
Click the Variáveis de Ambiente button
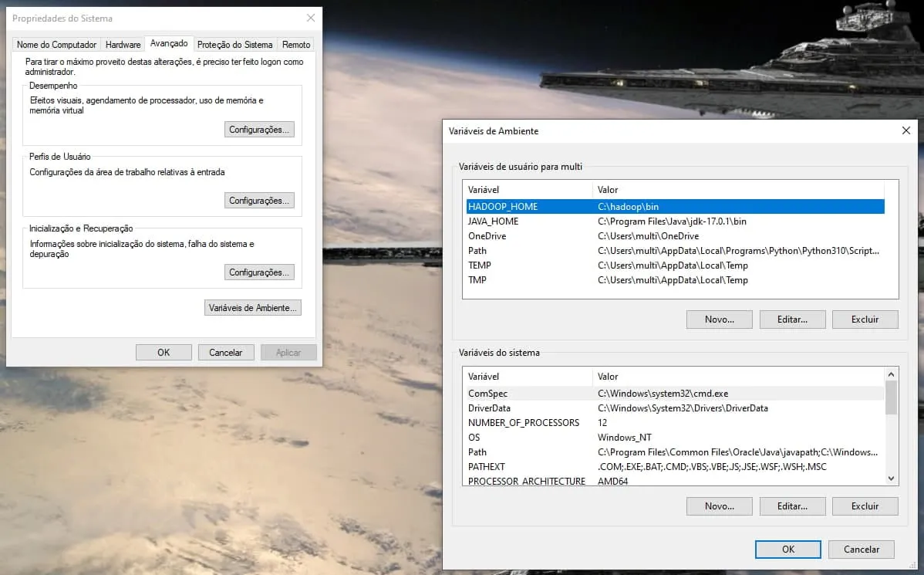(x=252, y=308)
